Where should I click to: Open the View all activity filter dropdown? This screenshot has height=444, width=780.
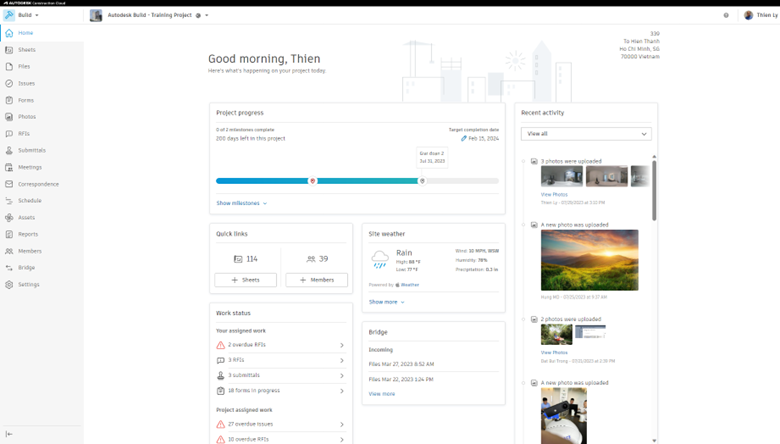(x=586, y=134)
